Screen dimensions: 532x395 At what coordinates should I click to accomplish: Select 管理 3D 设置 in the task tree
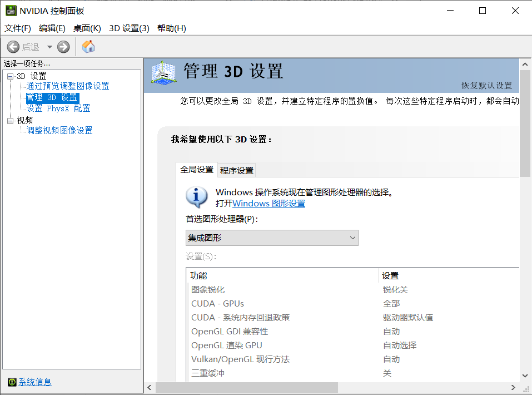point(52,98)
